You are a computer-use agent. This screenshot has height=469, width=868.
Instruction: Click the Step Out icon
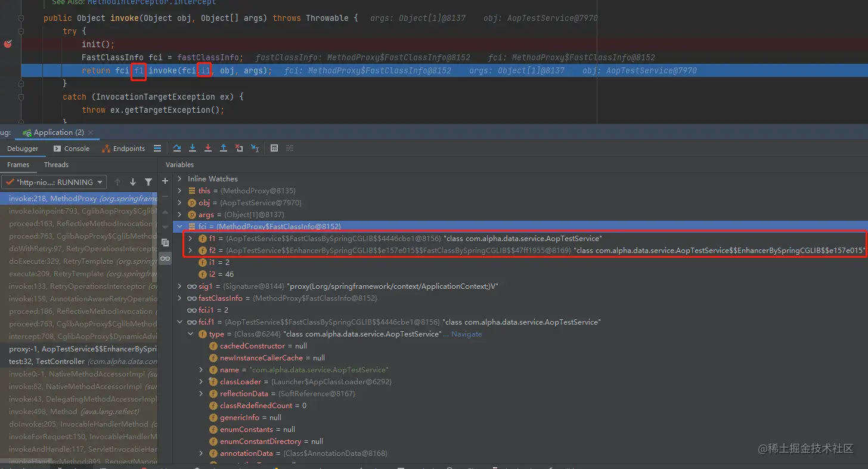pyautogui.click(x=224, y=148)
